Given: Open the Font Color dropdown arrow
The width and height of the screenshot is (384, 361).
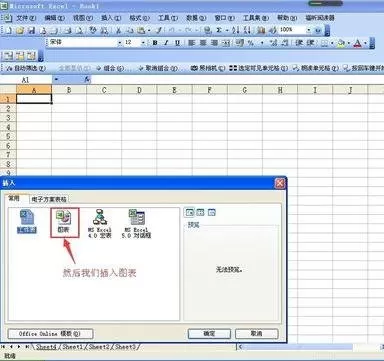Looking at the screenshot, I should pyautogui.click(x=365, y=43).
